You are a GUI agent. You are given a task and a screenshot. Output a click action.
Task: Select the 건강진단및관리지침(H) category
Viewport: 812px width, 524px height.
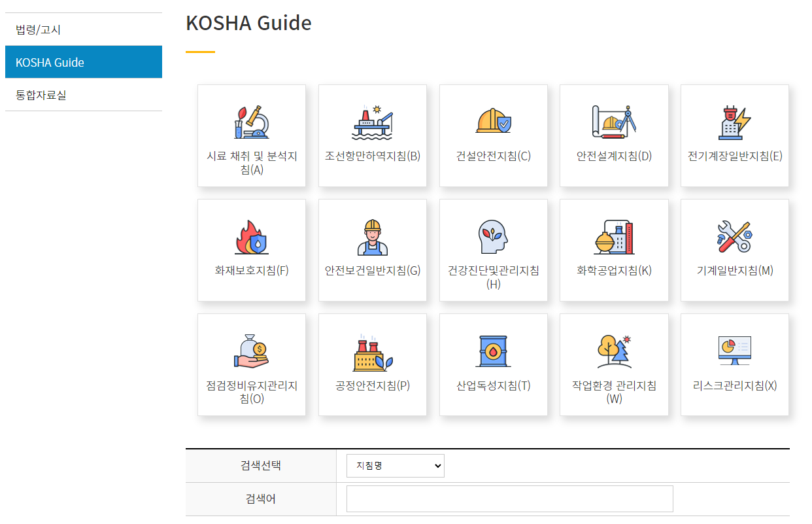pos(493,250)
